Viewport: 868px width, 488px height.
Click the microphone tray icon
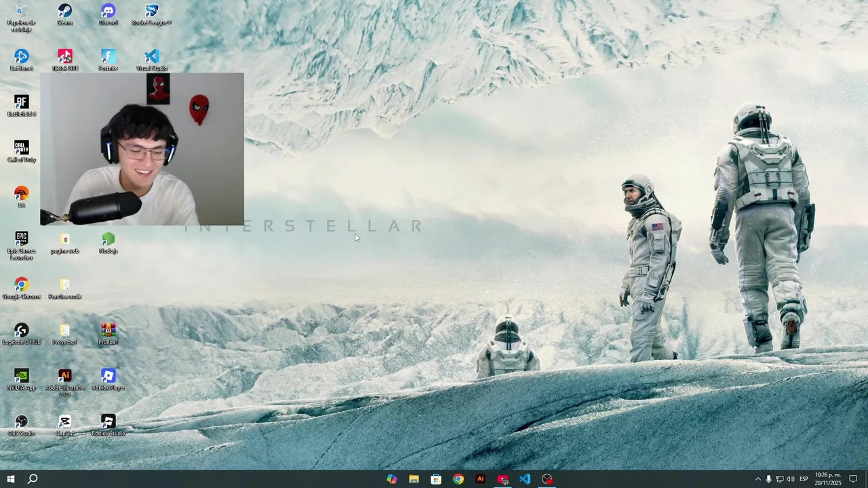point(768,479)
